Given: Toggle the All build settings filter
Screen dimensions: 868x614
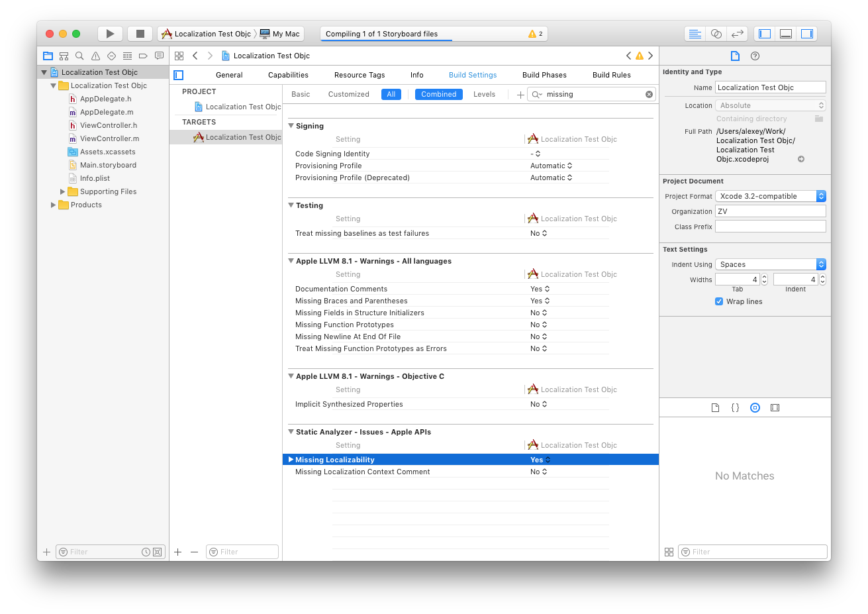Looking at the screenshot, I should coord(391,94).
